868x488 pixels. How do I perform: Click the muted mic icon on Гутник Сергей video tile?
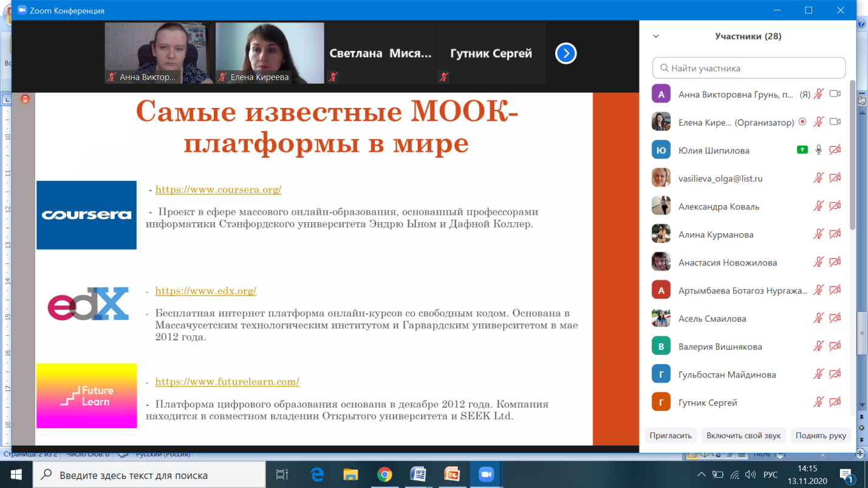tap(444, 77)
